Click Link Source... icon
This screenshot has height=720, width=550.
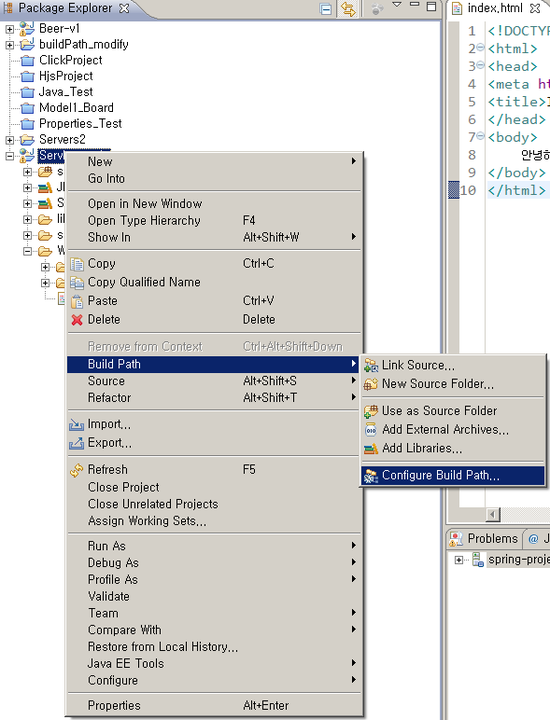point(370,366)
